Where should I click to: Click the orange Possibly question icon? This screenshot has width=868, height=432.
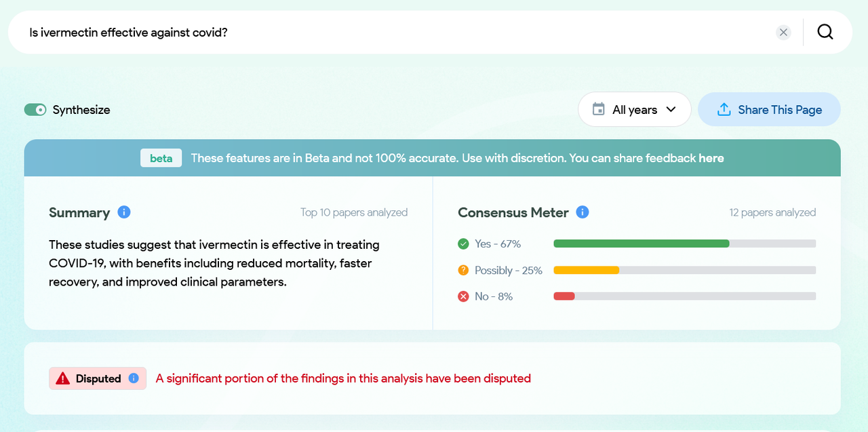(x=463, y=270)
